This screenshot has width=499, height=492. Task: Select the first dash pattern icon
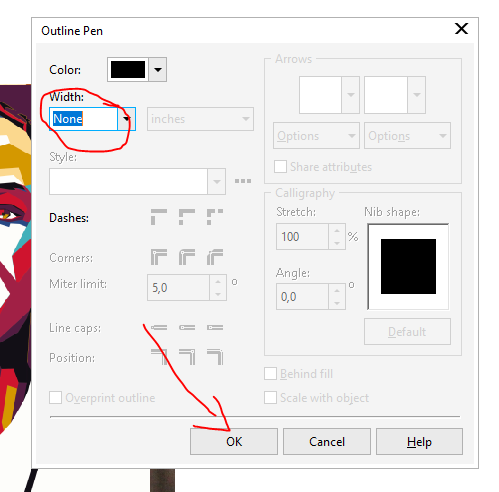click(x=159, y=217)
